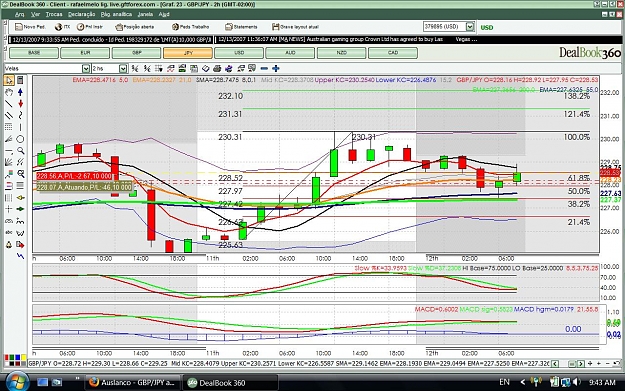Select the magnifying glass zoom tool
625x391 pixels.
20,151
